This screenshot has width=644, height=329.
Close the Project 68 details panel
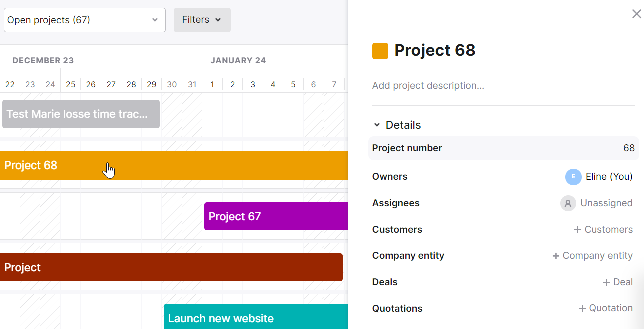pyautogui.click(x=636, y=14)
